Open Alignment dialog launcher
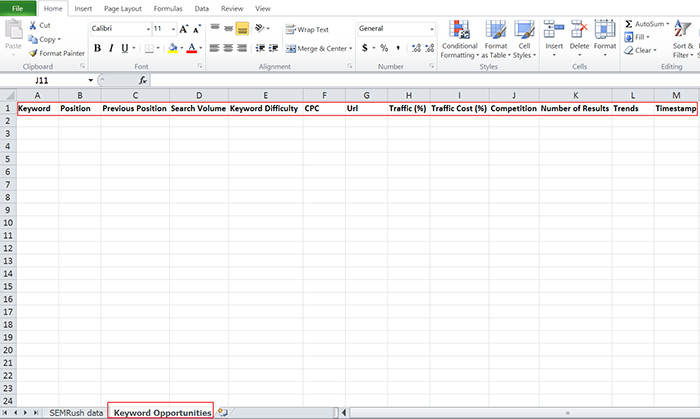Image resolution: width=700 pixels, height=419 pixels. coord(350,66)
